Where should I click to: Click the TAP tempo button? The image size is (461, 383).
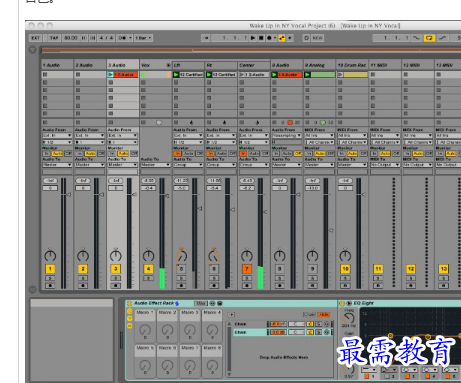(54, 38)
